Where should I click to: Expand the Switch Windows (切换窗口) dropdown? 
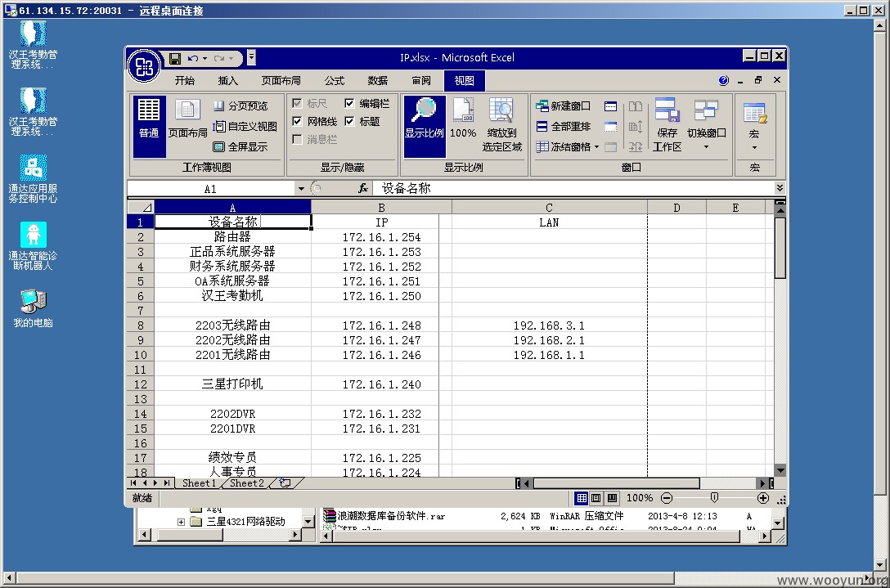click(706, 147)
